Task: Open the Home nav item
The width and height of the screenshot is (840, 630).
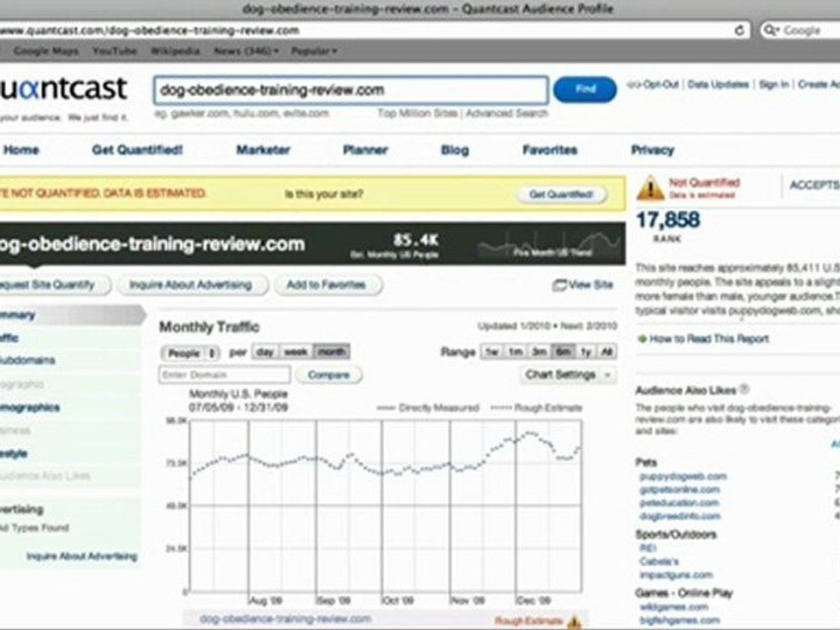Action: (x=21, y=150)
